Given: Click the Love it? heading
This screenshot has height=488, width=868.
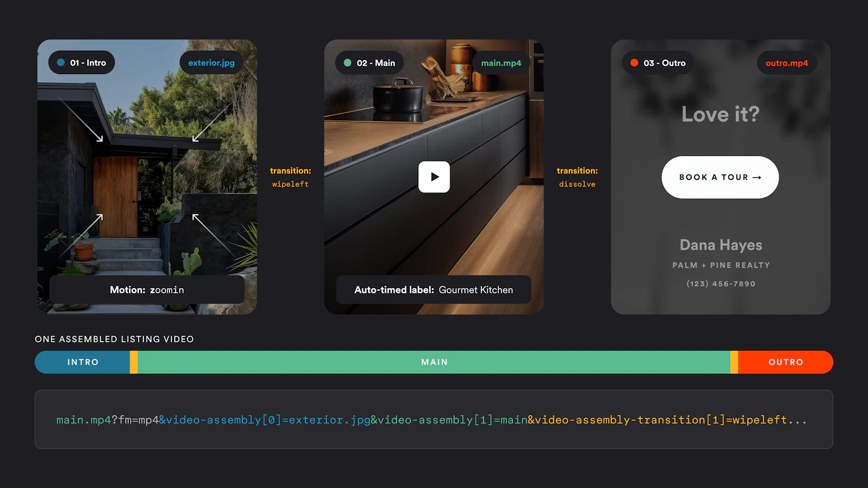Looking at the screenshot, I should (x=720, y=114).
